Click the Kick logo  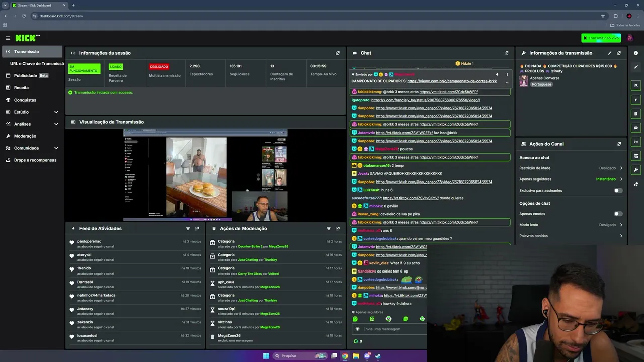[27, 38]
